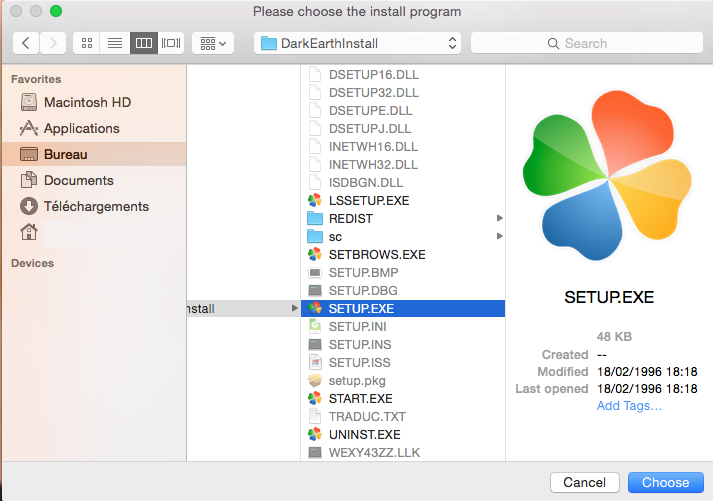Click the LSSETUP.EXE clover icon
The image size is (713, 501).
pos(315,200)
